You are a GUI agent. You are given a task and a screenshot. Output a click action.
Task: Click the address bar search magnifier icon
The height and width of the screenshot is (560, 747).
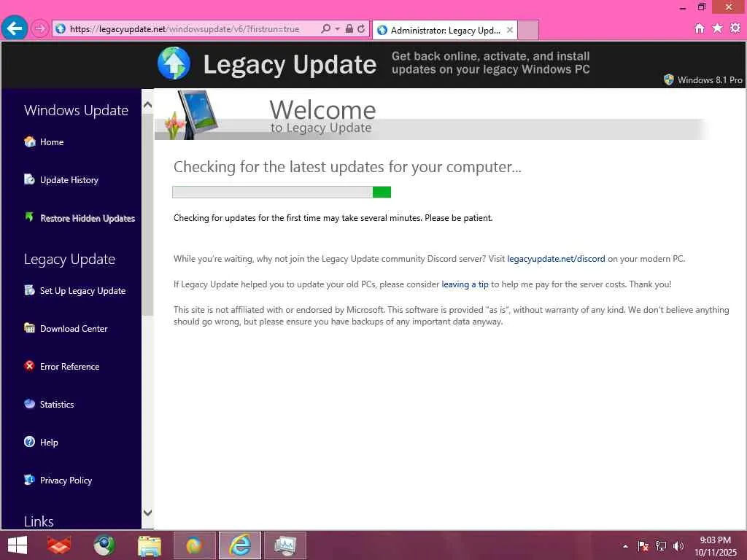[x=326, y=28]
